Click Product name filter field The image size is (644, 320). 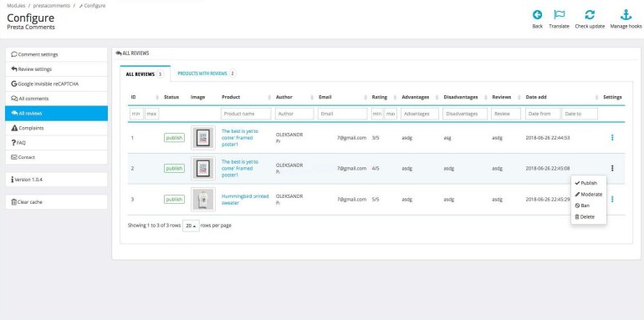click(246, 114)
